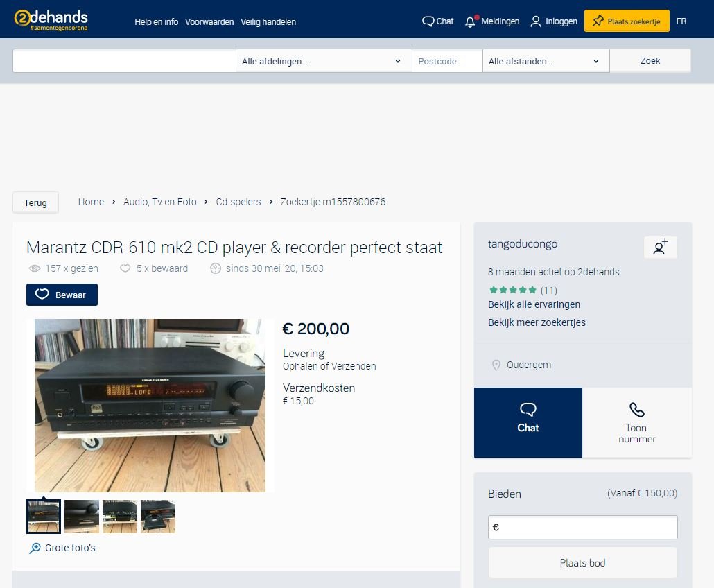Open Bekijk alle ervaringen link
Viewport: 714px width, 588px height.
click(x=534, y=304)
